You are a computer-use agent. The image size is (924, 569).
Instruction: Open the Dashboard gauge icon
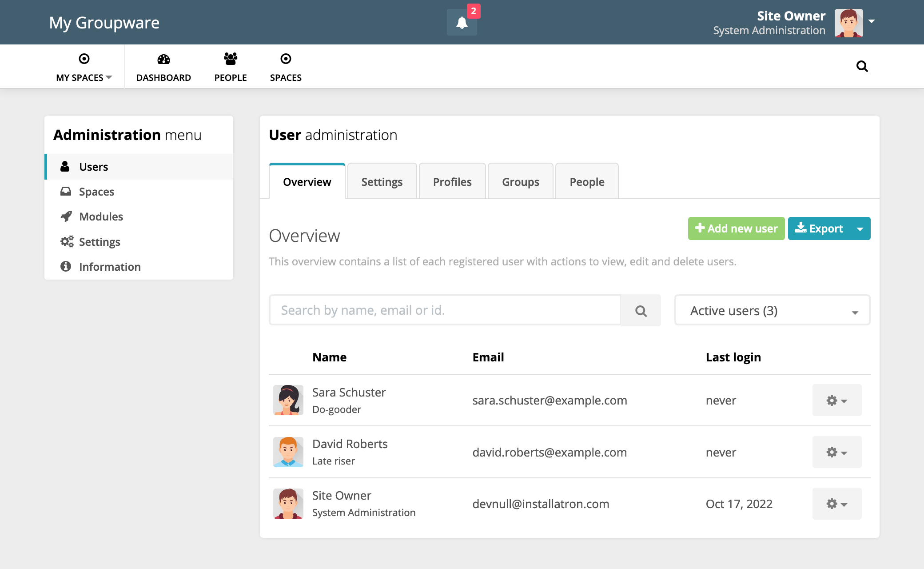163,59
